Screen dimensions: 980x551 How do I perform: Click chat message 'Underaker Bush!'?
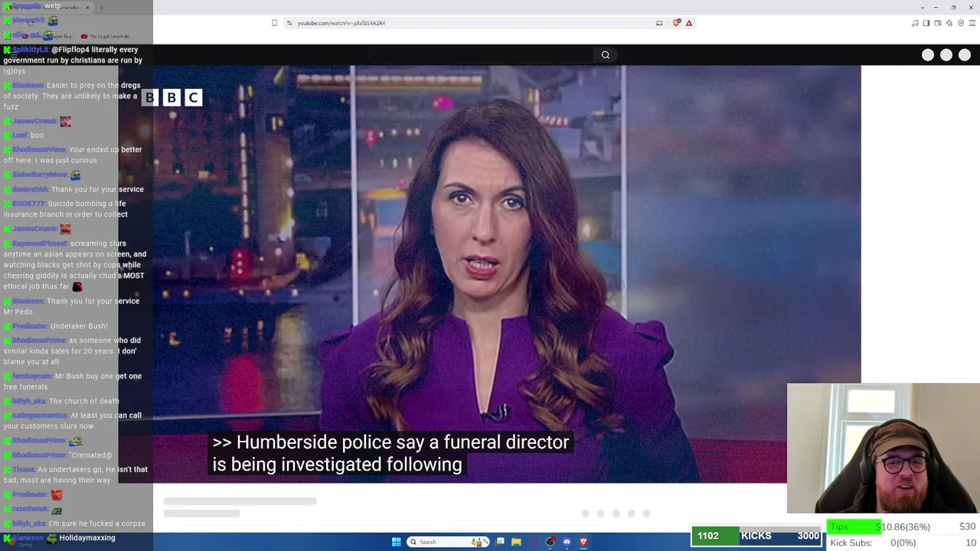point(80,326)
